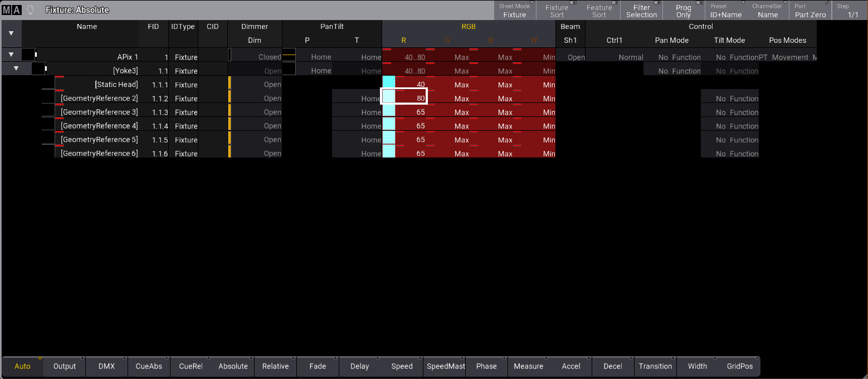The width and height of the screenshot is (868, 379).
Task: Switch to the Output layer tab
Action: [65, 366]
